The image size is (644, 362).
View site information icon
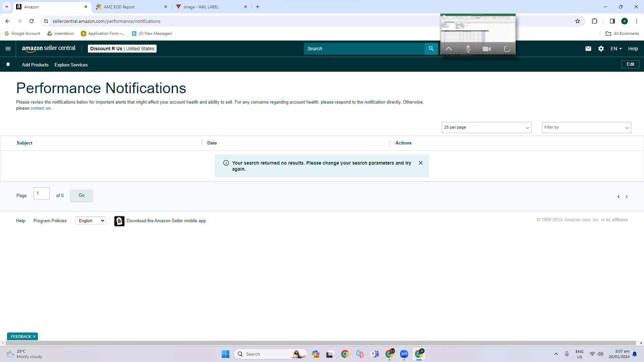[46, 21]
